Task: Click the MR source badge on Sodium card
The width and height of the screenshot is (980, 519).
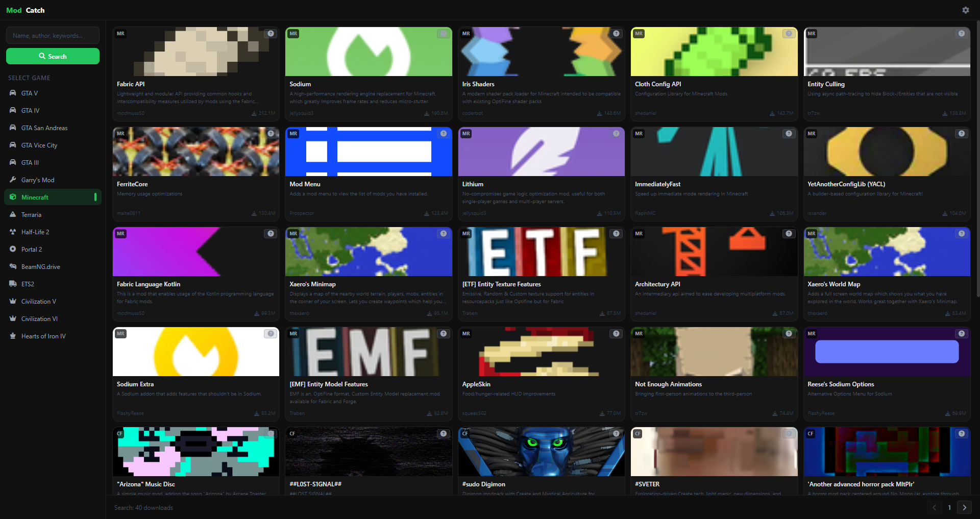Action: (x=293, y=34)
